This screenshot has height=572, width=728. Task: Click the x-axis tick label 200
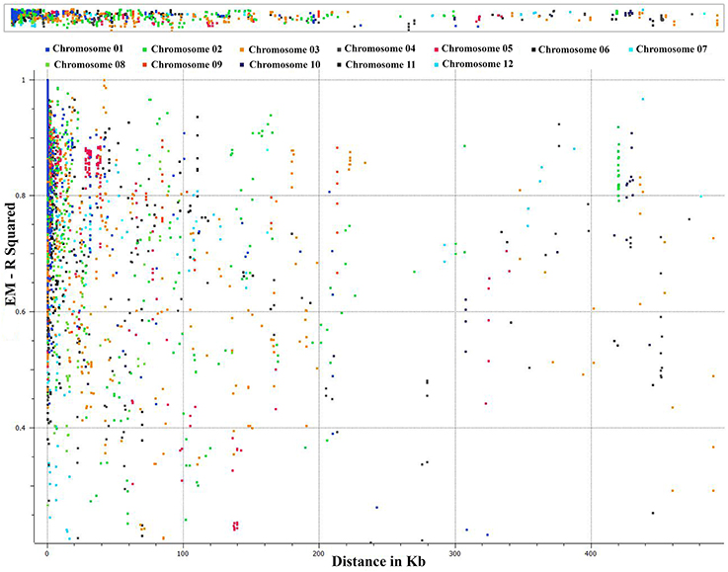(319, 553)
